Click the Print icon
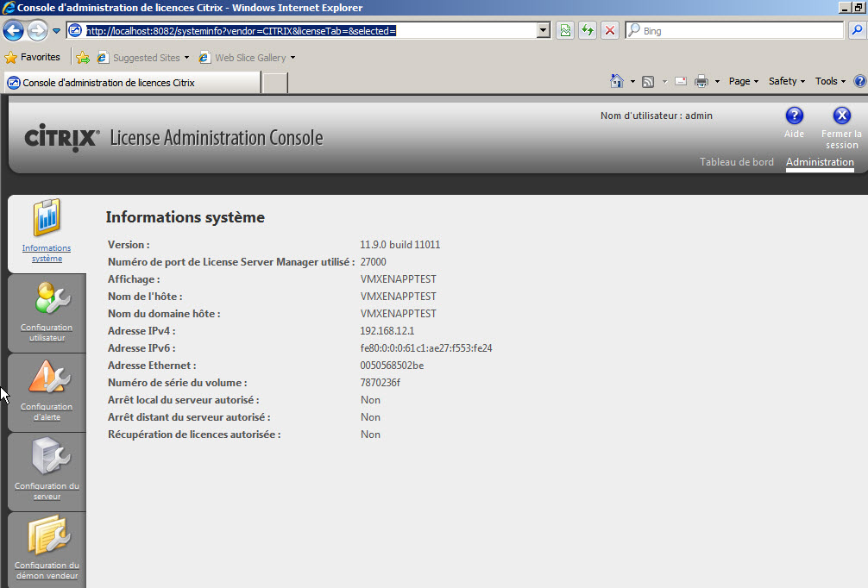 [701, 81]
